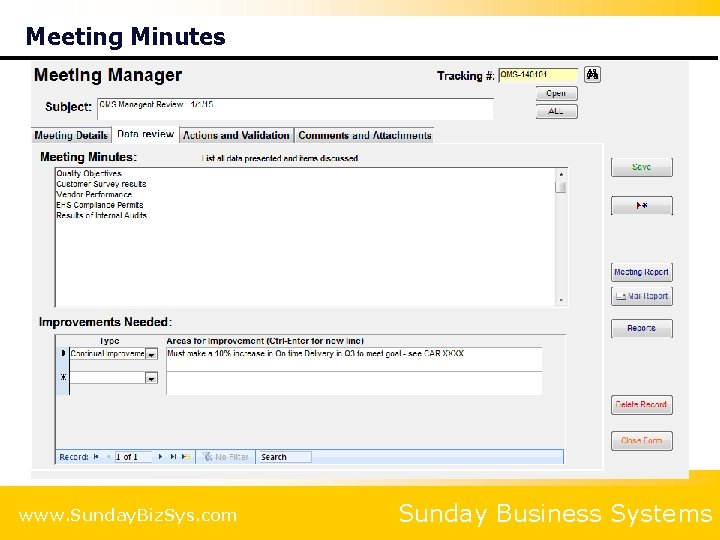
Task: Click the Meeting Minutes scrollbar down arrow
Action: 561,300
